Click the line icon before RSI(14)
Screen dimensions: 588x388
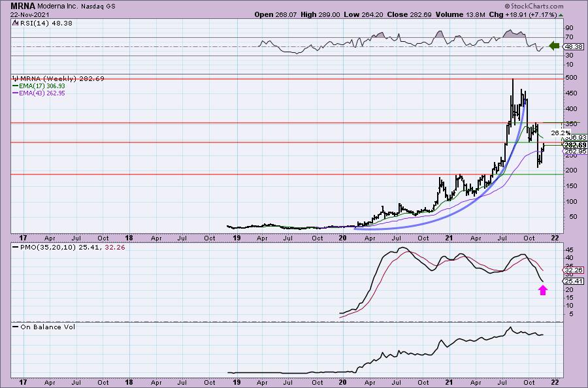click(x=16, y=23)
